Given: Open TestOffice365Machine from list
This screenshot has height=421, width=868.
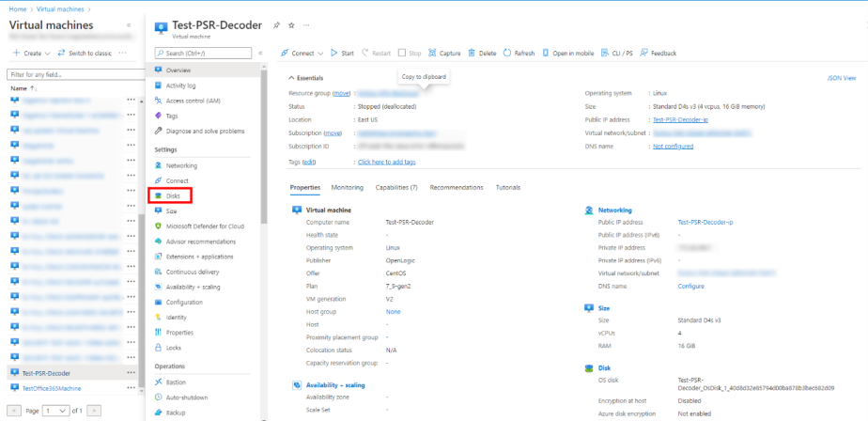Looking at the screenshot, I should coord(52,388).
